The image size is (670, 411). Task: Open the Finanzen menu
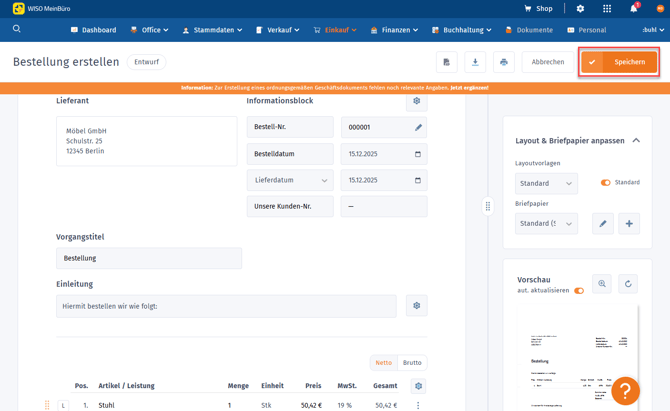(395, 30)
